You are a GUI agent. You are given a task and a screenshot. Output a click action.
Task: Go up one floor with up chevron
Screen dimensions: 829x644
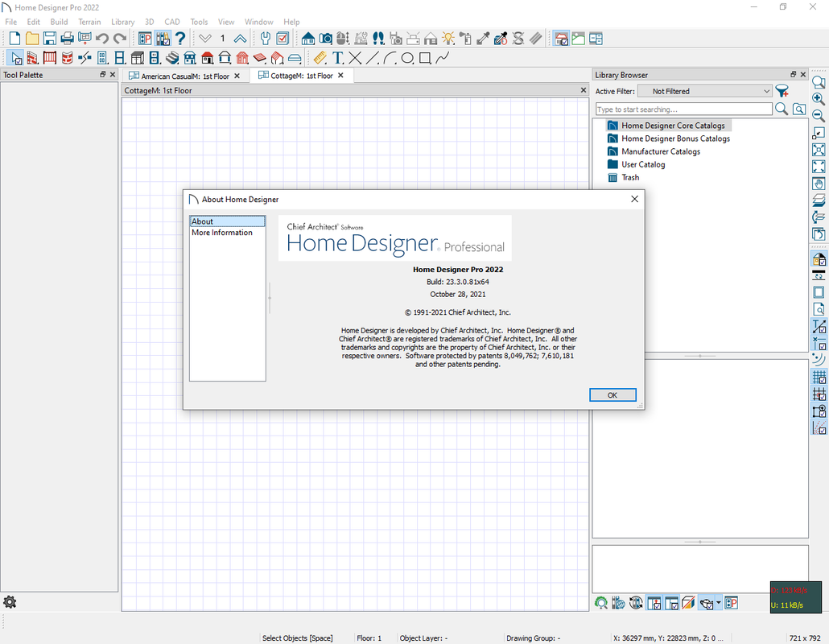(x=240, y=39)
